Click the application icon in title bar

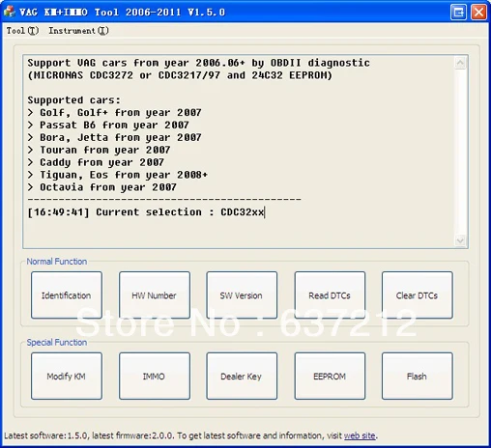[9, 12]
